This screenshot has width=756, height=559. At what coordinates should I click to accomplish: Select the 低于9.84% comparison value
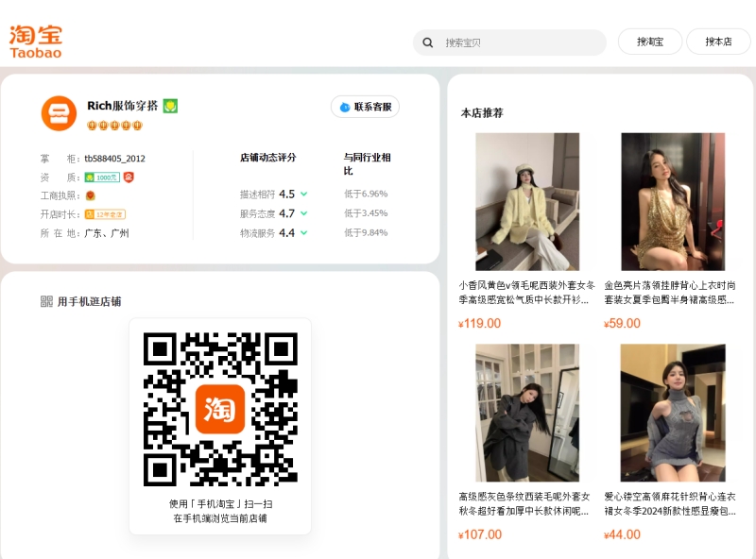366,232
